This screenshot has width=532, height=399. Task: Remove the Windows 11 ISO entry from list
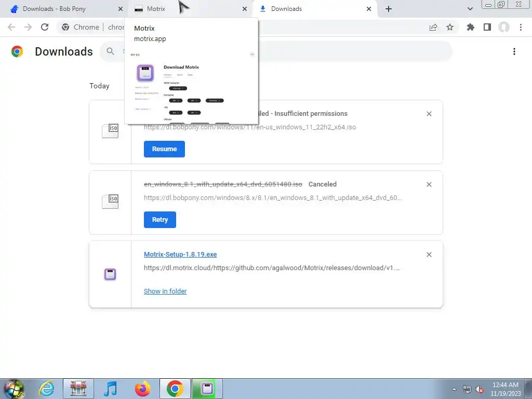pyautogui.click(x=429, y=114)
